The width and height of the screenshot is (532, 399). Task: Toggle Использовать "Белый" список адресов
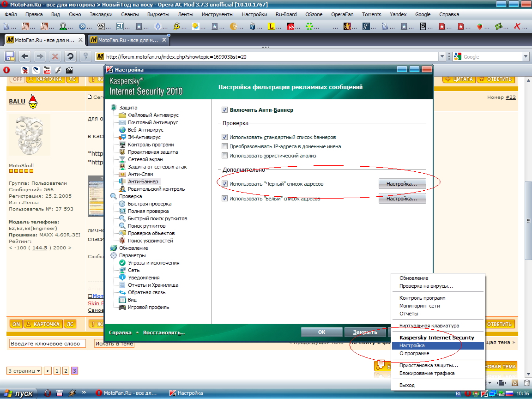coord(224,199)
